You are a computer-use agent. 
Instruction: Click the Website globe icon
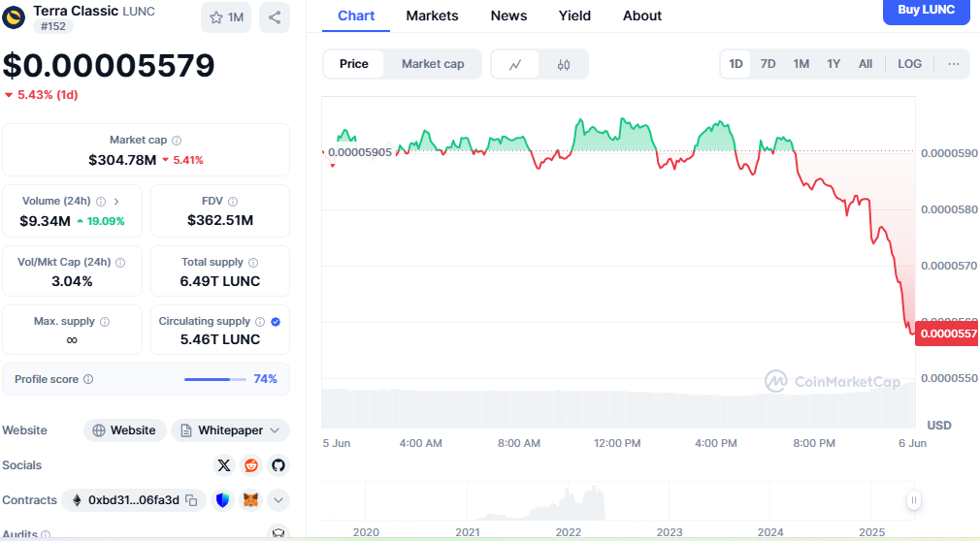point(99,430)
